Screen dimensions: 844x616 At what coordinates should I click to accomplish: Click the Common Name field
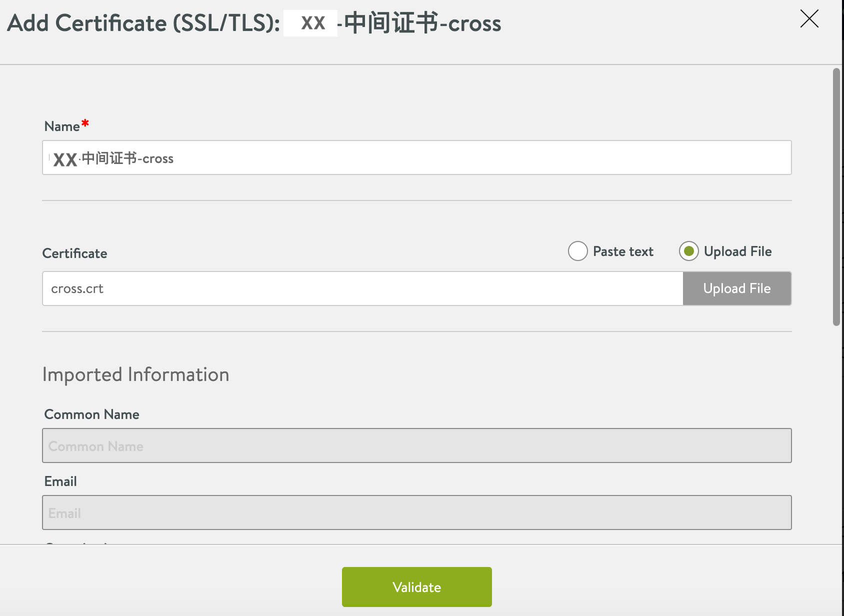[x=417, y=445]
